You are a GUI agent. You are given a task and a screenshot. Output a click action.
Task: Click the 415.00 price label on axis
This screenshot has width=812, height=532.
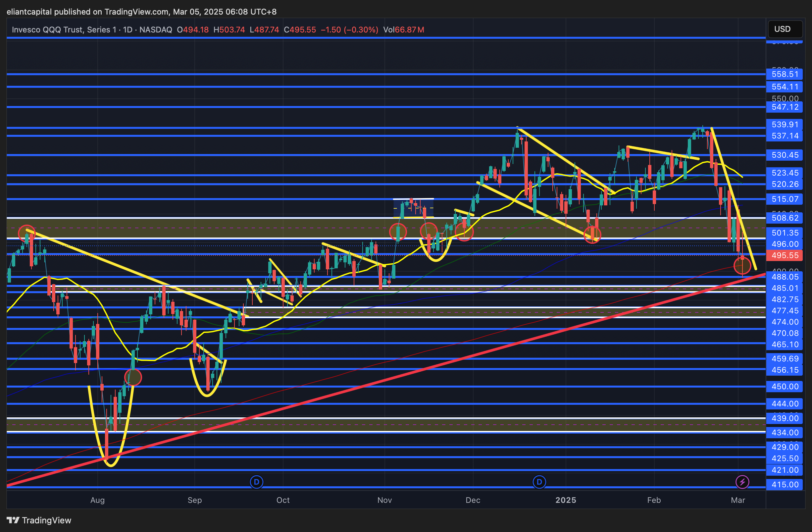[785, 485]
